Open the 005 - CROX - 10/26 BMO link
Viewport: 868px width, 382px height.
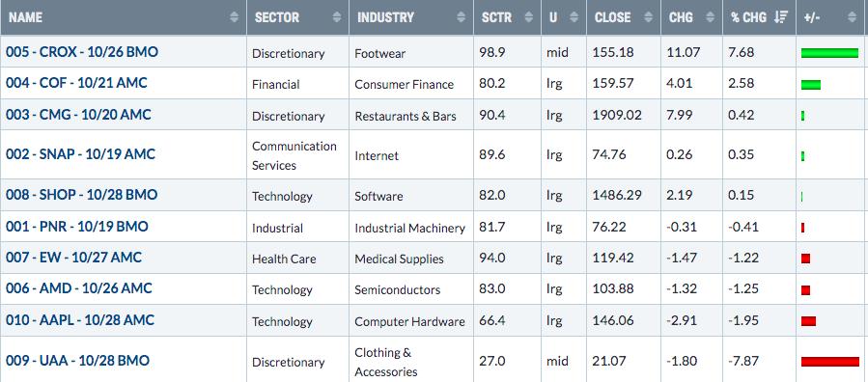82,52
